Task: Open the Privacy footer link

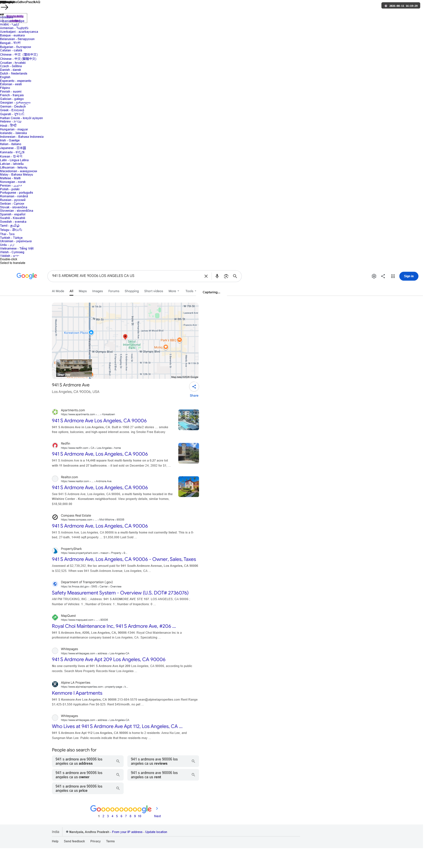Action: tap(95, 841)
